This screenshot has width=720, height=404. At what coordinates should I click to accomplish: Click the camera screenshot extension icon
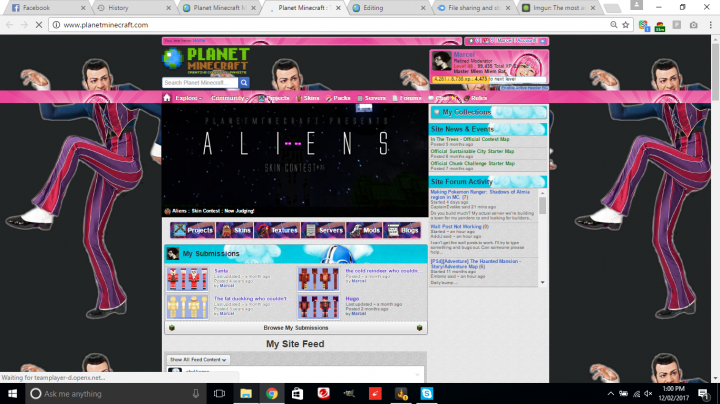693,25
